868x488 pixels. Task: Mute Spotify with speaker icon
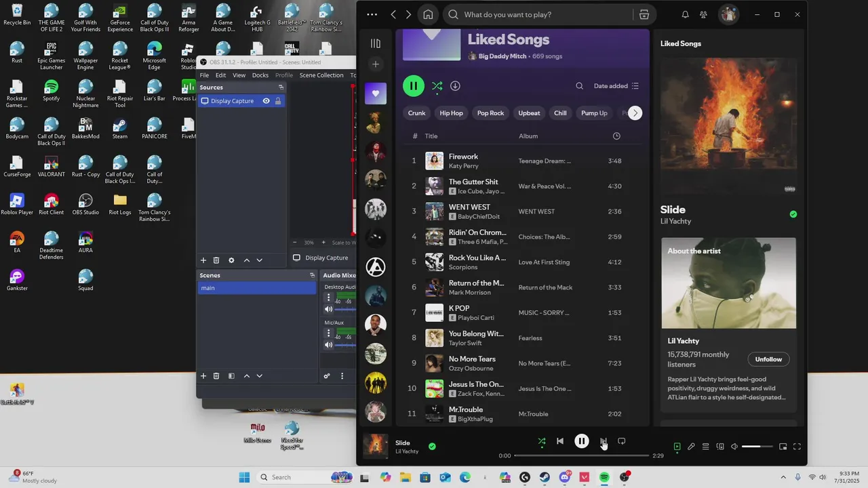coord(734,447)
